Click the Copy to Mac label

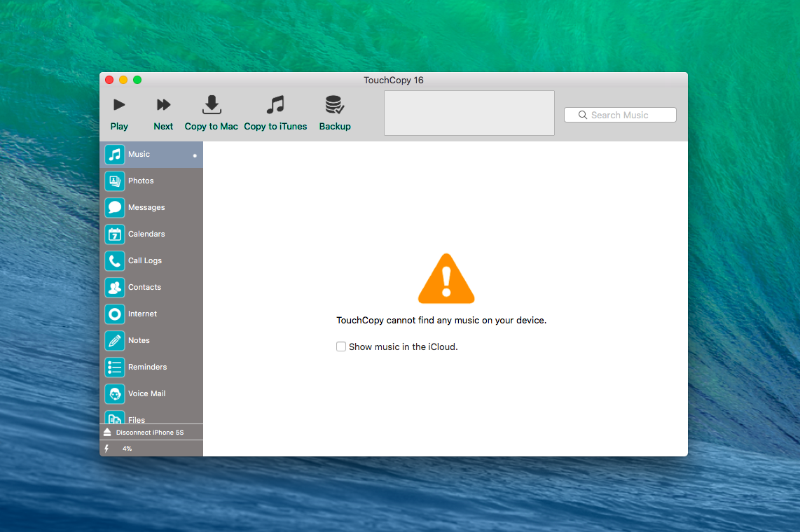coord(212,127)
